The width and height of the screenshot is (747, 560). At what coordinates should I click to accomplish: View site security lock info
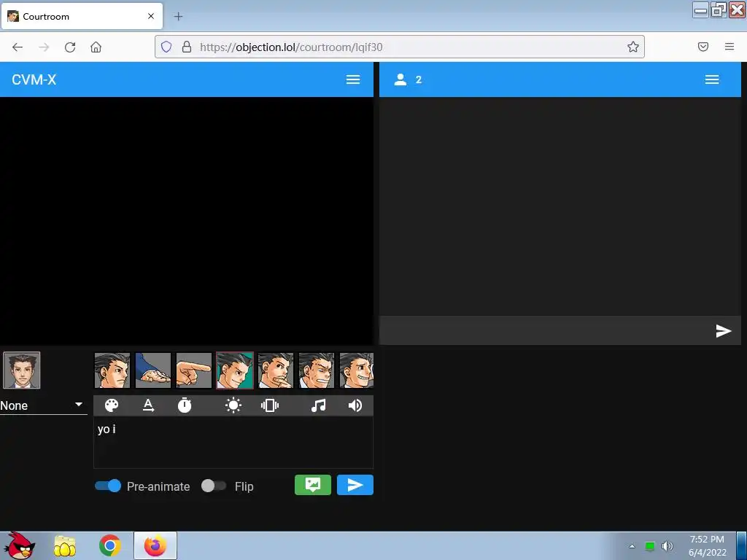point(187,47)
